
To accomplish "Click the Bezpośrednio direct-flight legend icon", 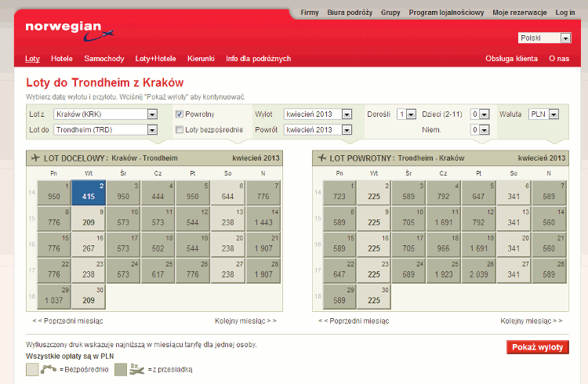I will [49, 369].
